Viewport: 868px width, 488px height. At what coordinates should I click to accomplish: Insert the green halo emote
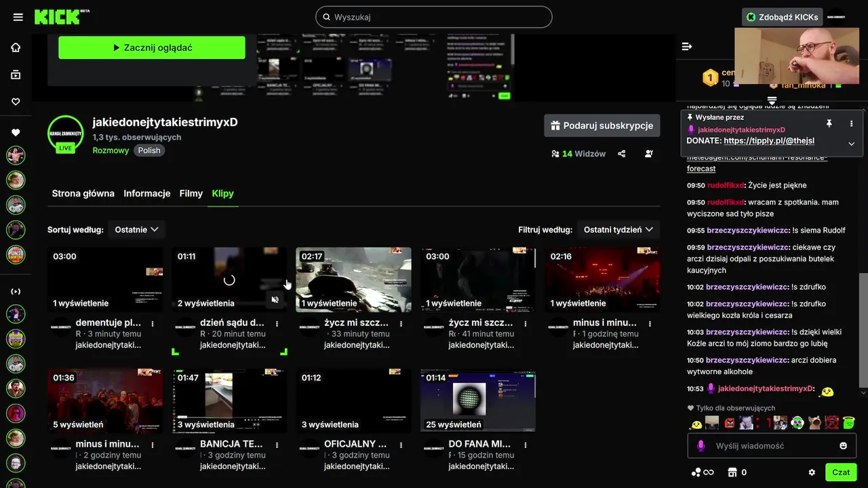(848, 423)
